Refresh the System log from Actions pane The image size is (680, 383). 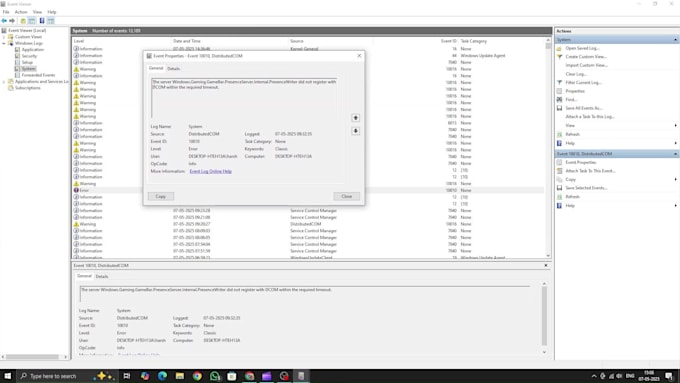[572, 134]
